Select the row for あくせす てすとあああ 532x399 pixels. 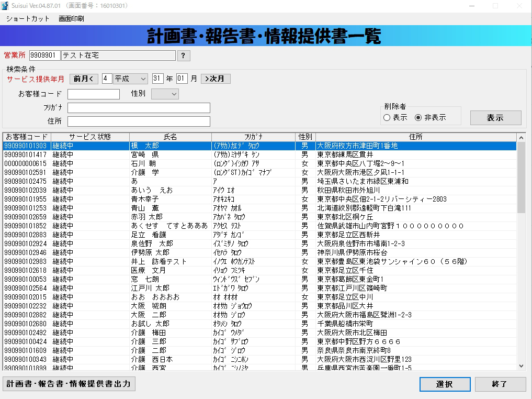pos(259,226)
